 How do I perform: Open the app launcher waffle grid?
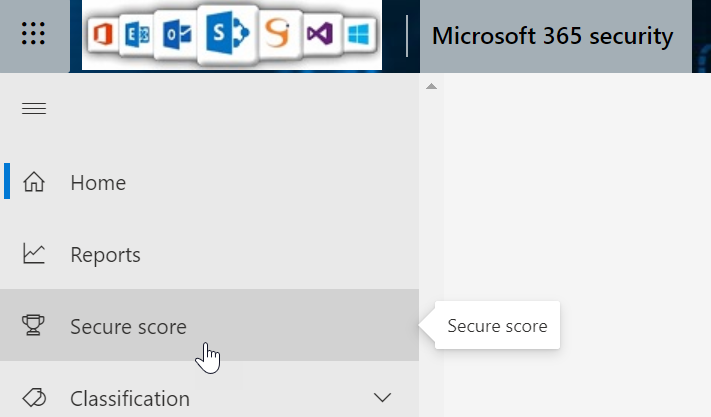(34, 35)
